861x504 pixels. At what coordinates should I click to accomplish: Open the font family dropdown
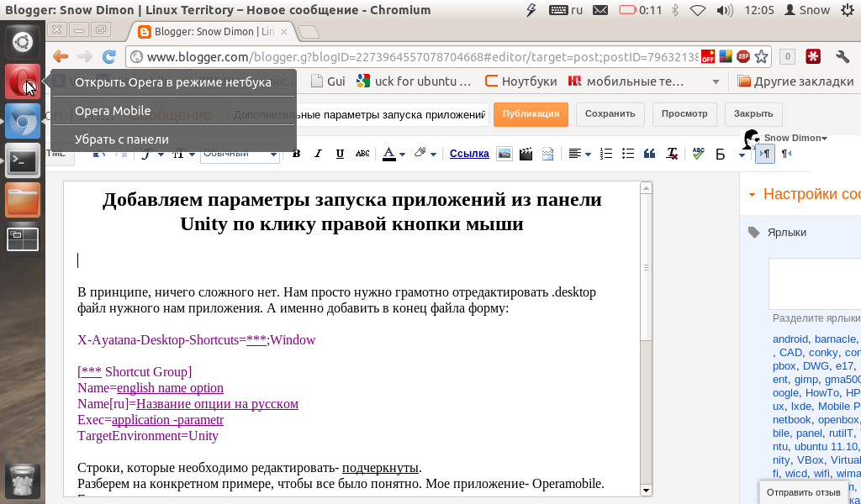[x=153, y=154]
